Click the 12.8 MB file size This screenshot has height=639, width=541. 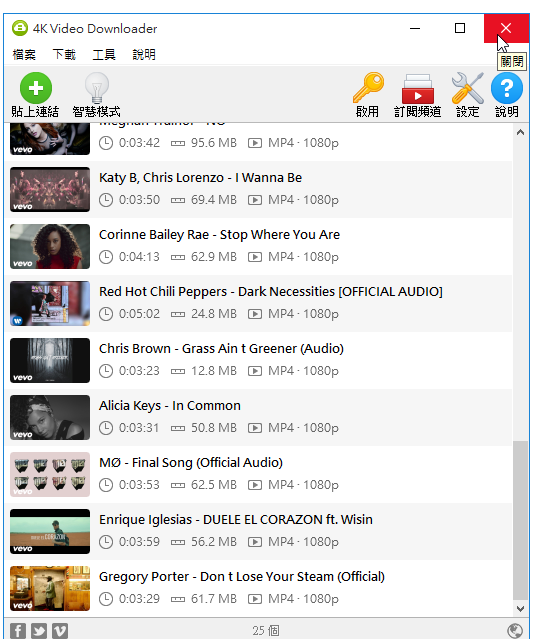pyautogui.click(x=214, y=371)
